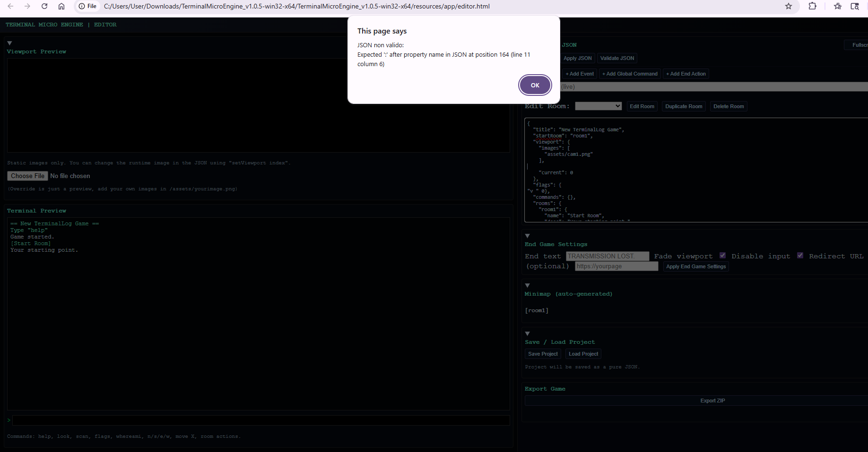Click the "This page says" dialog title
Image resolution: width=868 pixels, height=452 pixels.
[x=382, y=31]
